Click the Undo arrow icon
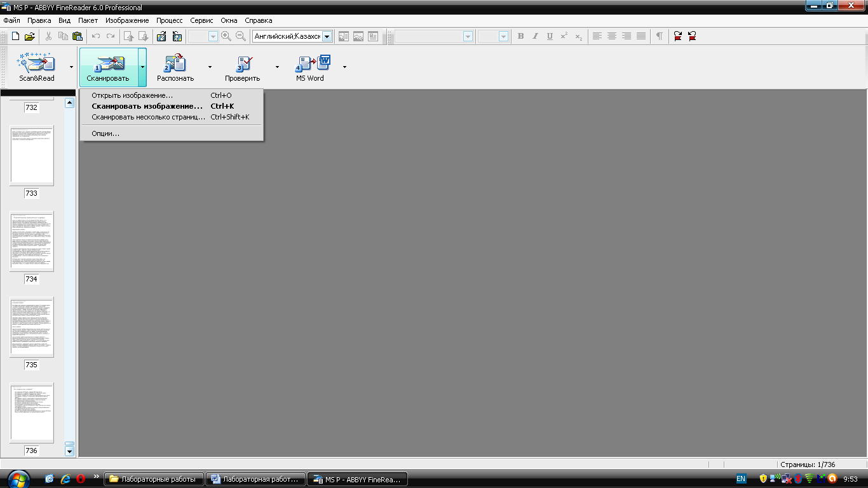Screen dimensions: 868x488 coord(97,36)
